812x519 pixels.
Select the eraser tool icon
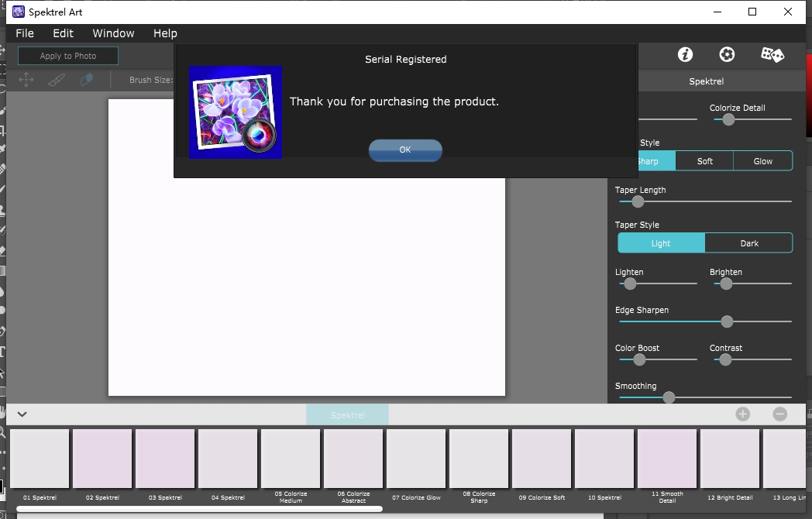coord(87,80)
